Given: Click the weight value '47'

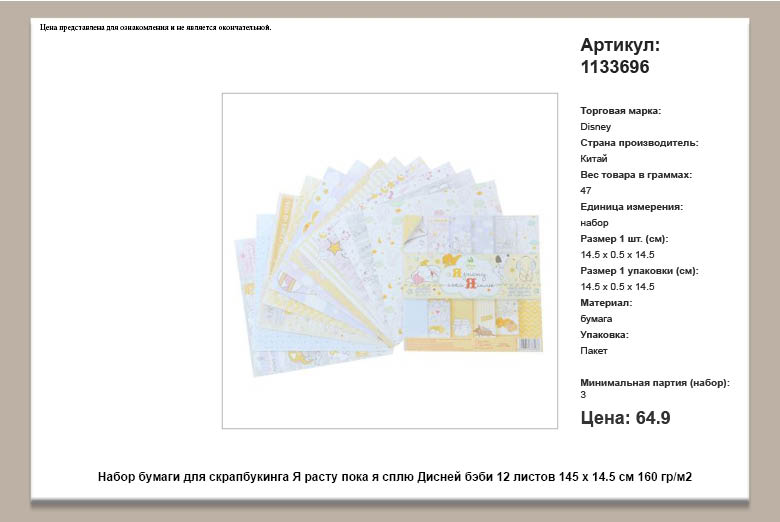Looking at the screenshot, I should point(585,191).
